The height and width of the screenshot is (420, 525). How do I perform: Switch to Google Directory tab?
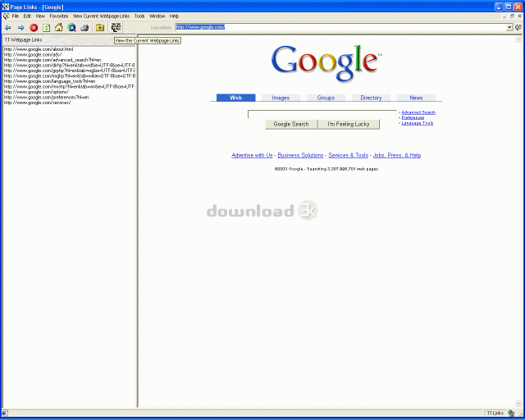pos(371,98)
